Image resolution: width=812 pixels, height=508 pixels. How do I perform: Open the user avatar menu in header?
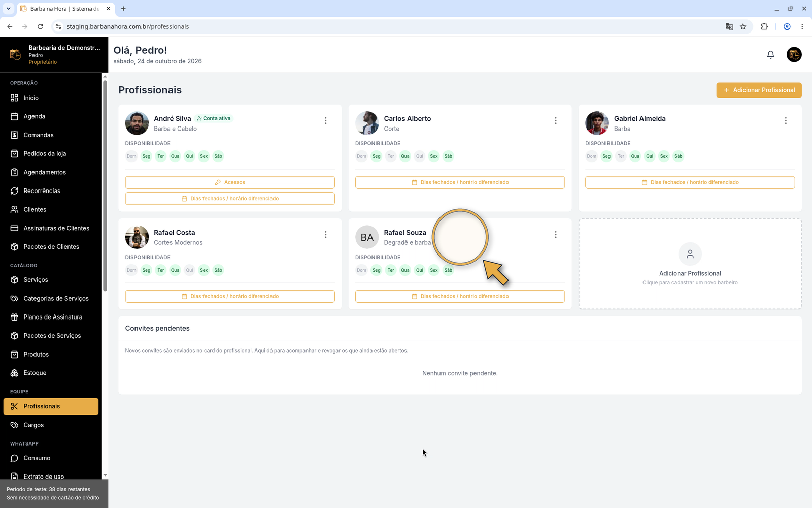pos(794,55)
